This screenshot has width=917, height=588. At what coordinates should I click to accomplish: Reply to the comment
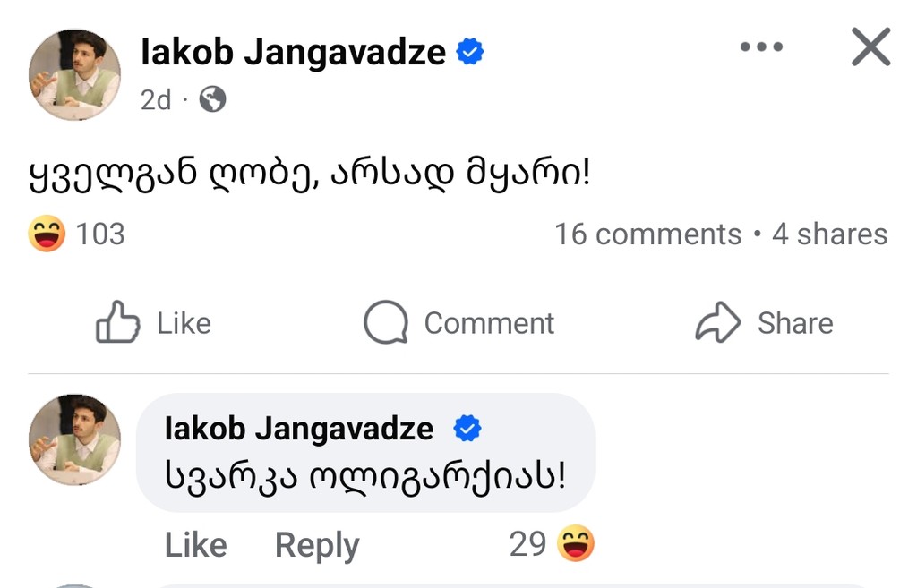pos(317,544)
